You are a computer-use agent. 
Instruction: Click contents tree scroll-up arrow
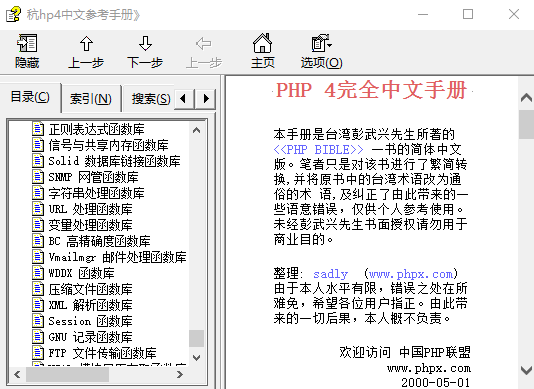(197, 130)
